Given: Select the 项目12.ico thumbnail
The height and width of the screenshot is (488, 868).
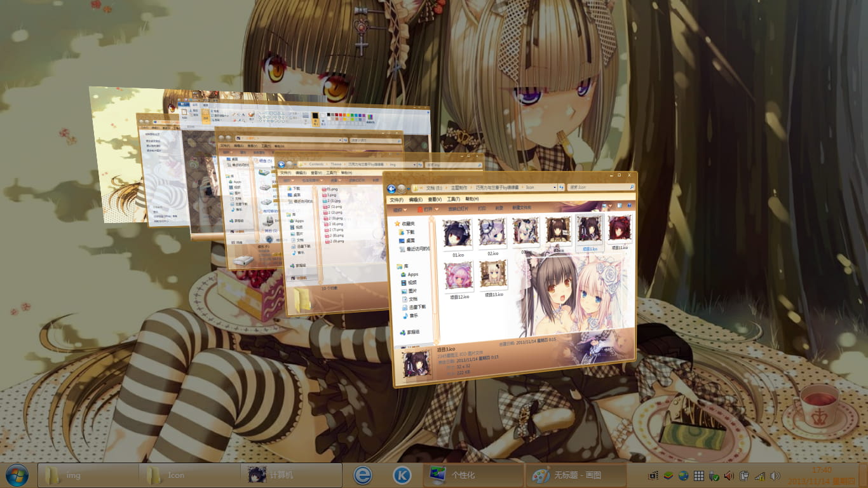Looking at the screenshot, I should click(x=459, y=280).
